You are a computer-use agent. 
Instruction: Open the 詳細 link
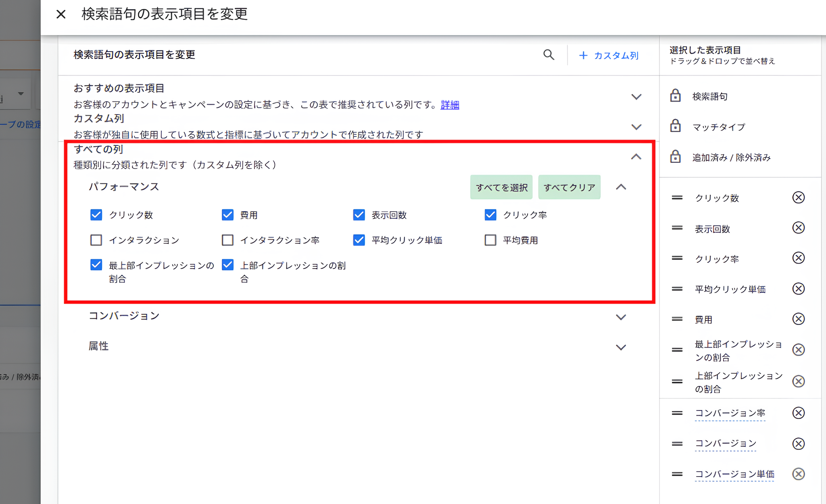(x=449, y=104)
